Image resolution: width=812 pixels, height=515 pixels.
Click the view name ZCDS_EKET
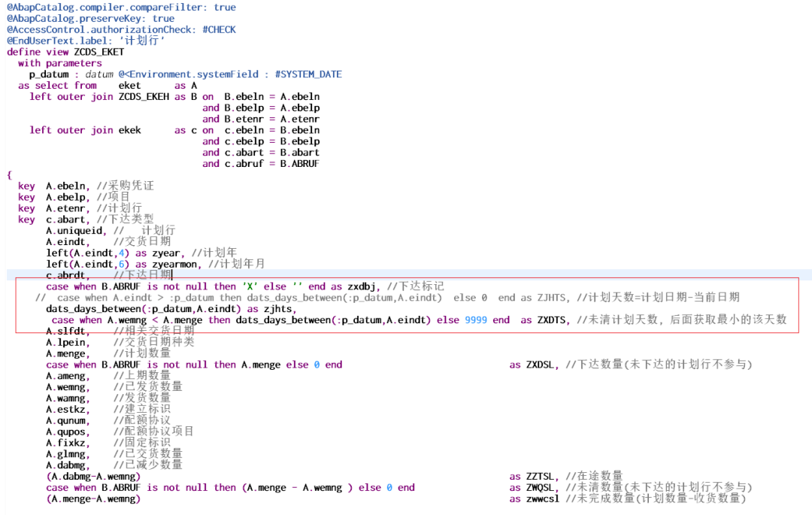tap(99, 53)
